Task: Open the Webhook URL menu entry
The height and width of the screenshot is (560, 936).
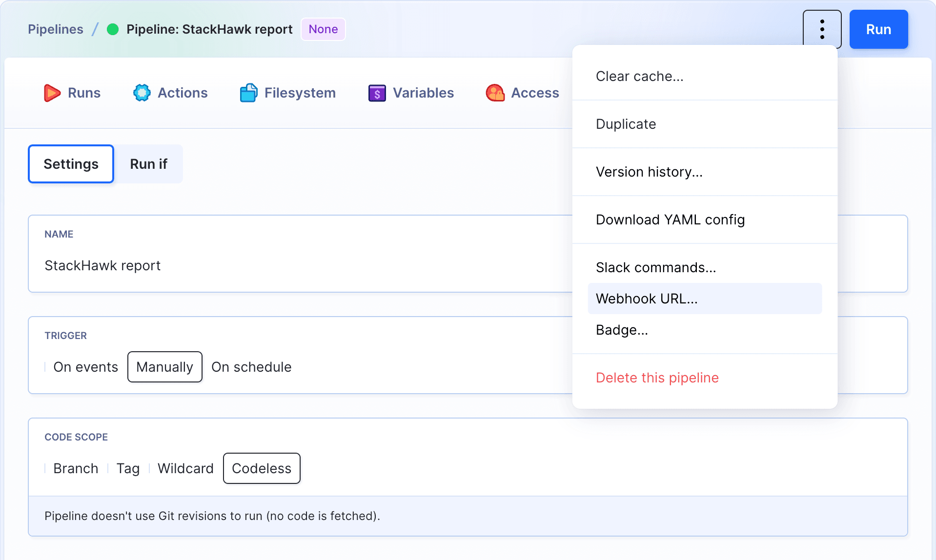Action: [x=705, y=299]
